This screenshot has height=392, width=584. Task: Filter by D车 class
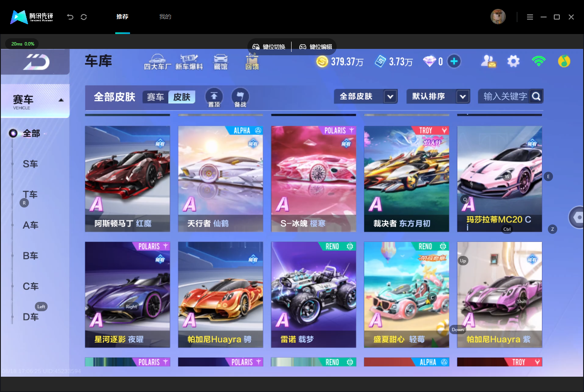31,317
